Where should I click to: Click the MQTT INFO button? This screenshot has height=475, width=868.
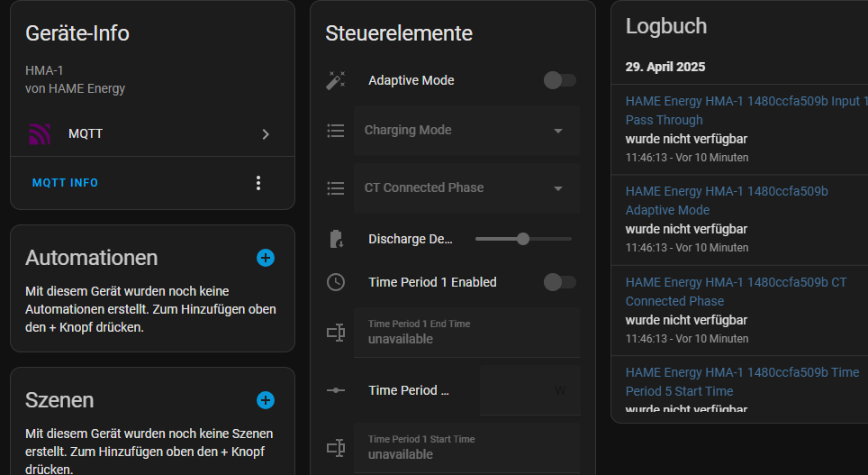pos(66,183)
